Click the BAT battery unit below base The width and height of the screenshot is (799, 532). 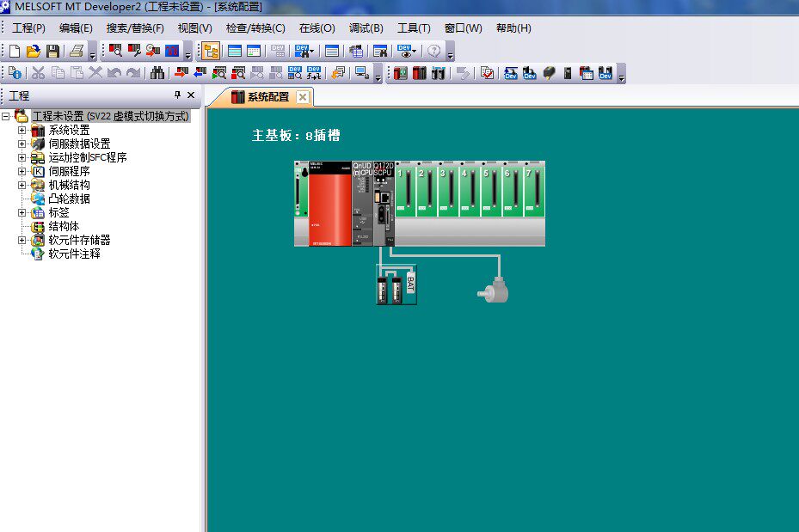pyautogui.click(x=411, y=282)
